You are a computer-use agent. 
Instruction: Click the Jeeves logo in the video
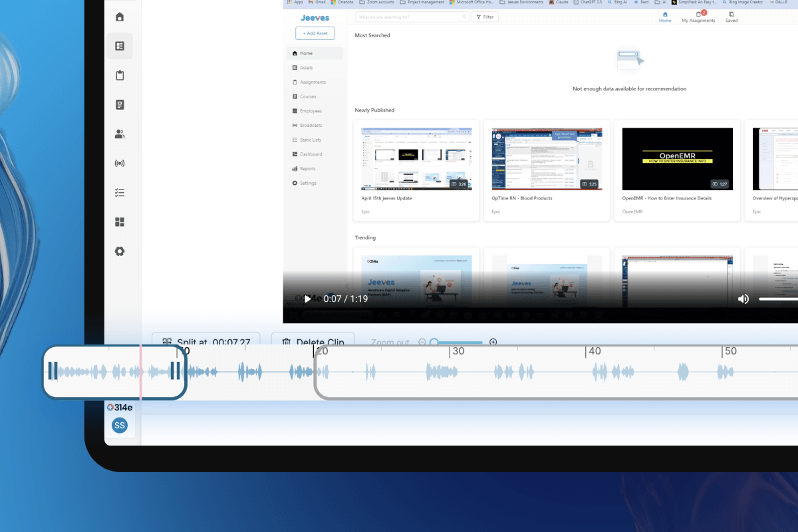pyautogui.click(x=315, y=18)
